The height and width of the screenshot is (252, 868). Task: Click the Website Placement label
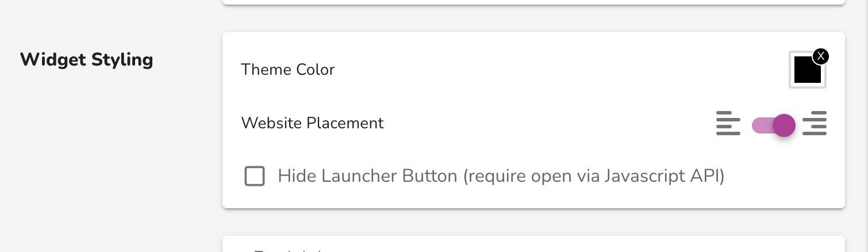point(312,123)
